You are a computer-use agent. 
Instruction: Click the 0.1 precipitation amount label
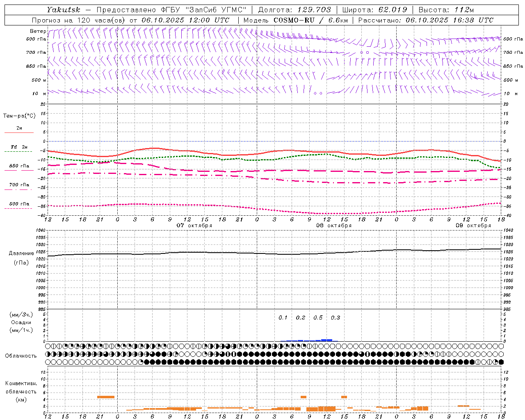283,318
